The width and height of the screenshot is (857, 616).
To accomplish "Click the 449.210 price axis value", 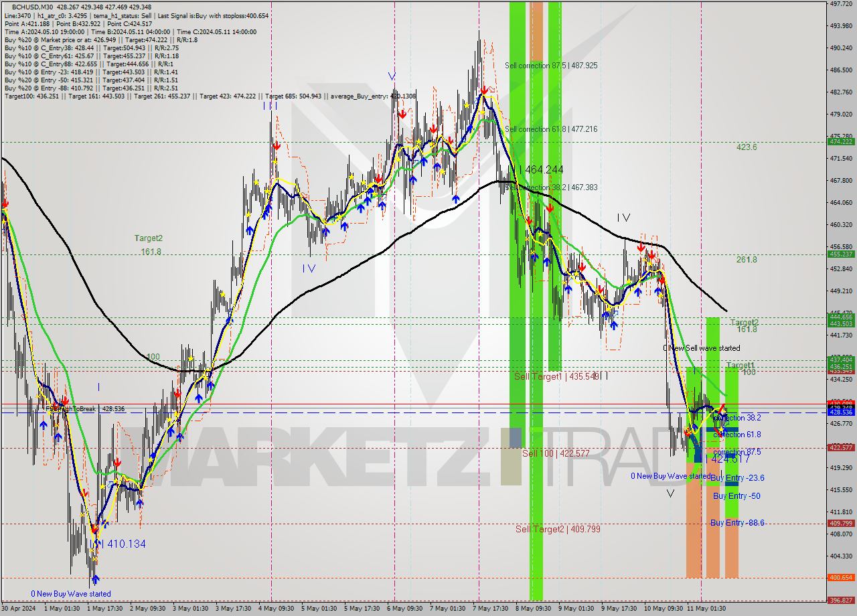I will click(x=842, y=291).
